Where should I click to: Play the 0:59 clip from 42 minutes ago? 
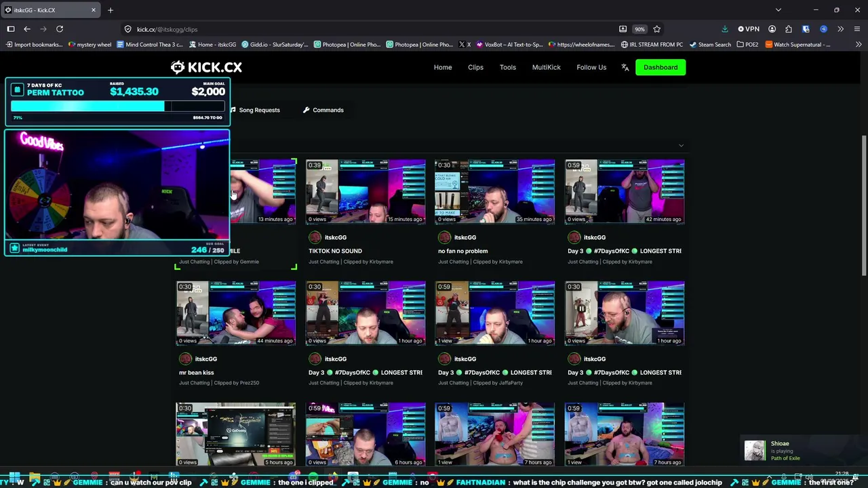coord(625,192)
